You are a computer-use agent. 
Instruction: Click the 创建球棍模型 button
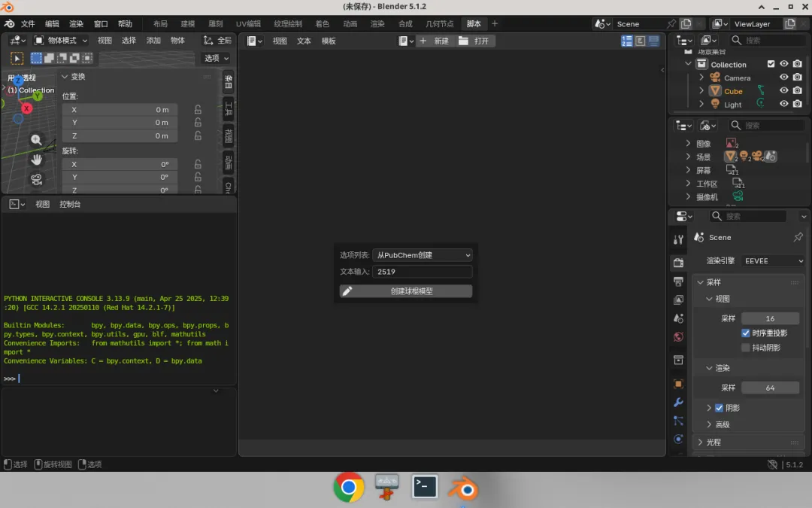tap(406, 291)
